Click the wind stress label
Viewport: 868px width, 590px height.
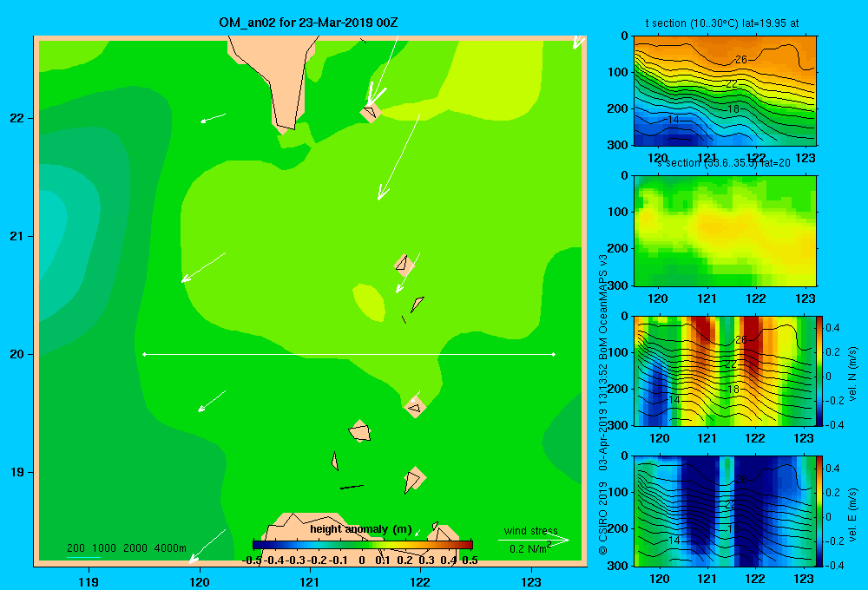(x=531, y=531)
